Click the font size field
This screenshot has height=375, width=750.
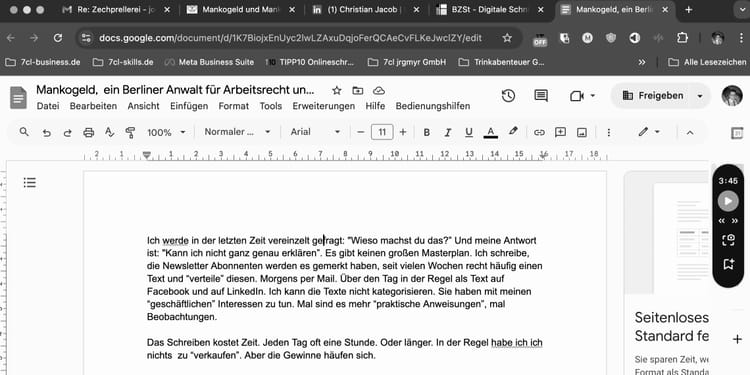pos(382,132)
